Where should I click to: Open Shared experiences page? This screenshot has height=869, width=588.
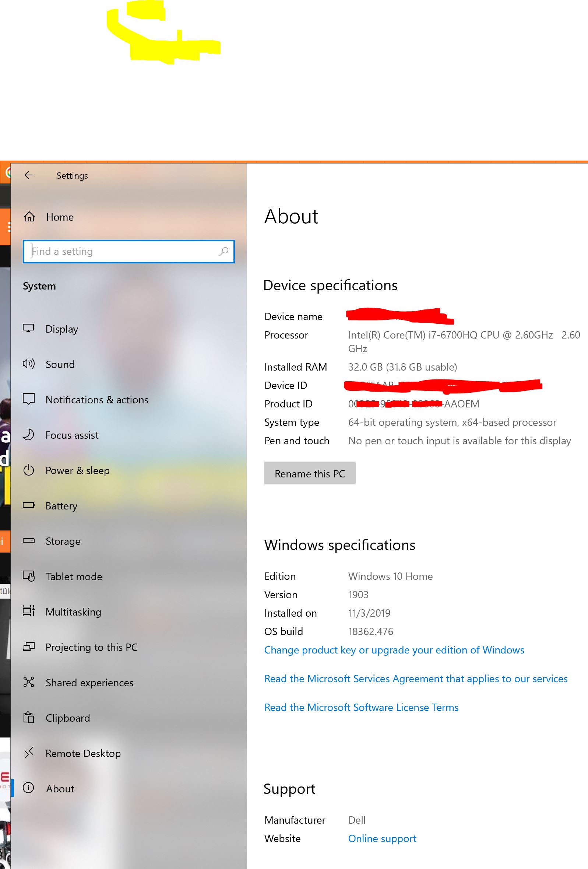tap(89, 683)
